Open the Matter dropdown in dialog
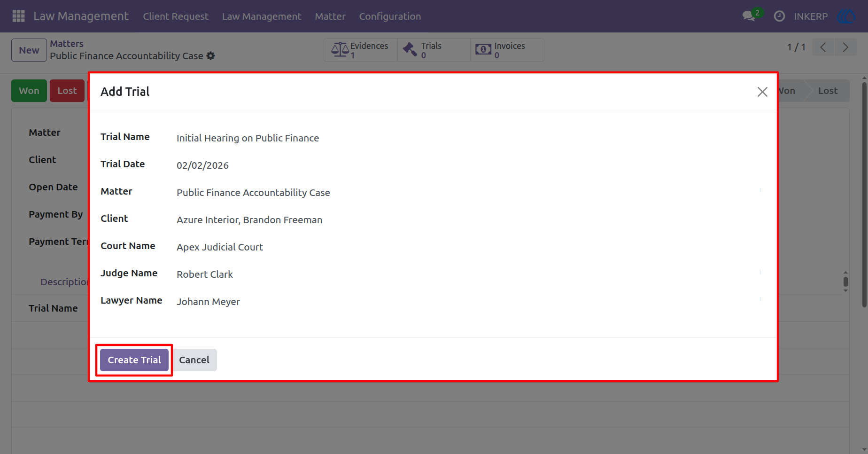The image size is (868, 454). pos(469,193)
